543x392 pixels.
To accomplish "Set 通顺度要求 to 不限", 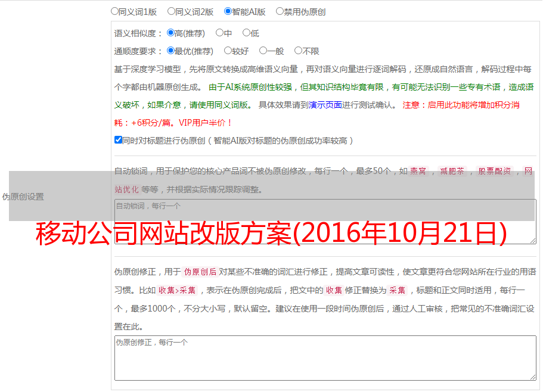I will 298,51.
